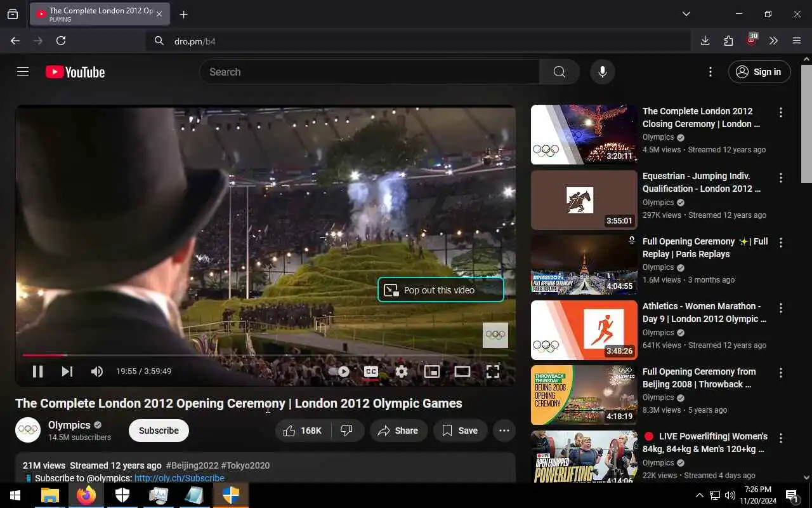The height and width of the screenshot is (508, 812).
Task: Toggle autoplay switch in player
Action: tap(339, 371)
